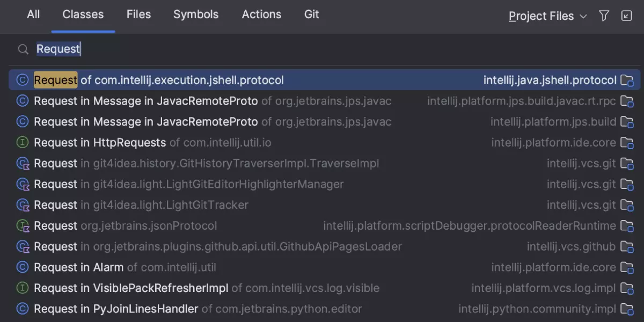
Task: Switch to the Files tab
Action: [138, 14]
